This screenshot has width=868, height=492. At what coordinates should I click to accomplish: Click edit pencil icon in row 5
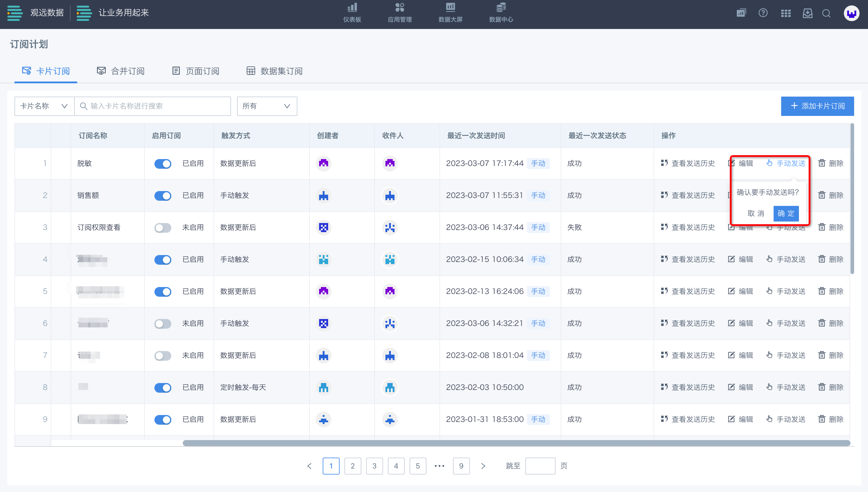(731, 291)
